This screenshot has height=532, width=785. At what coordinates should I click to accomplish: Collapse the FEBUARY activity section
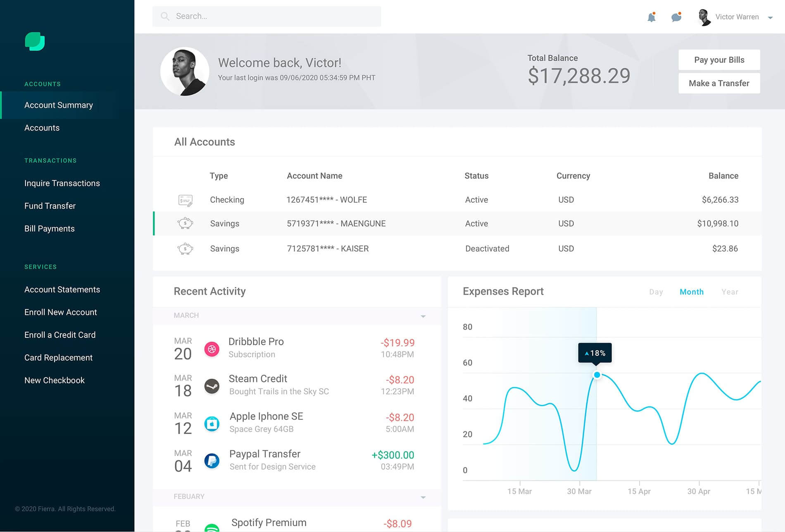click(423, 497)
